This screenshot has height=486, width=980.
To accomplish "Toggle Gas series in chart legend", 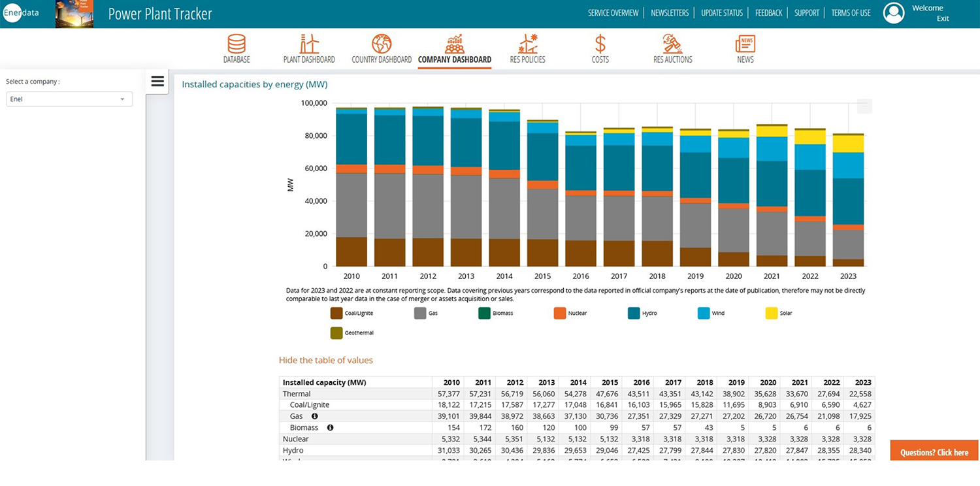I will tap(426, 314).
